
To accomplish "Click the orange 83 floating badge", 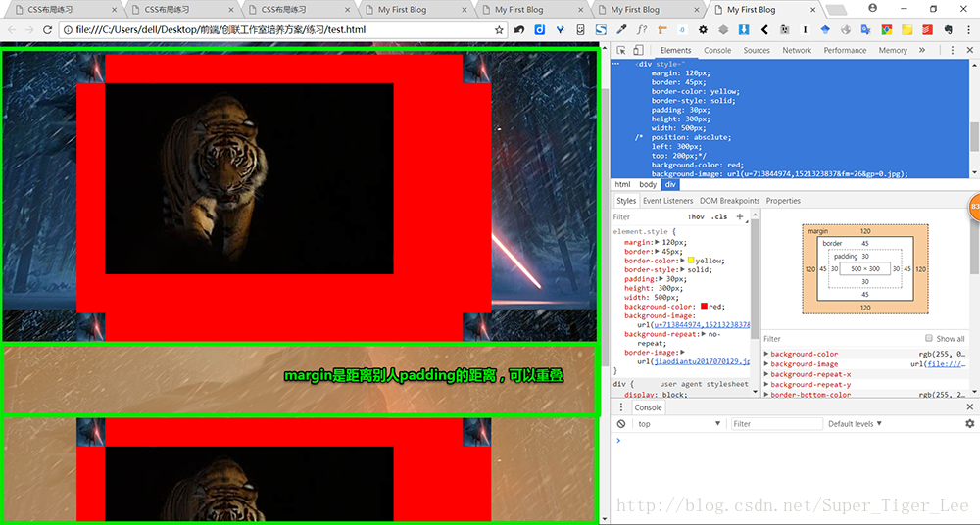I will pyautogui.click(x=974, y=208).
